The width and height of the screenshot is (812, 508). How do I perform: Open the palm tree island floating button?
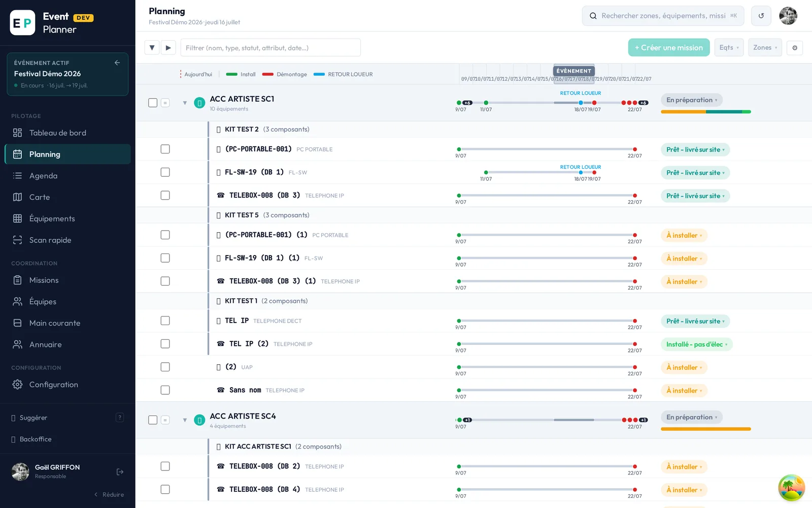point(792,488)
